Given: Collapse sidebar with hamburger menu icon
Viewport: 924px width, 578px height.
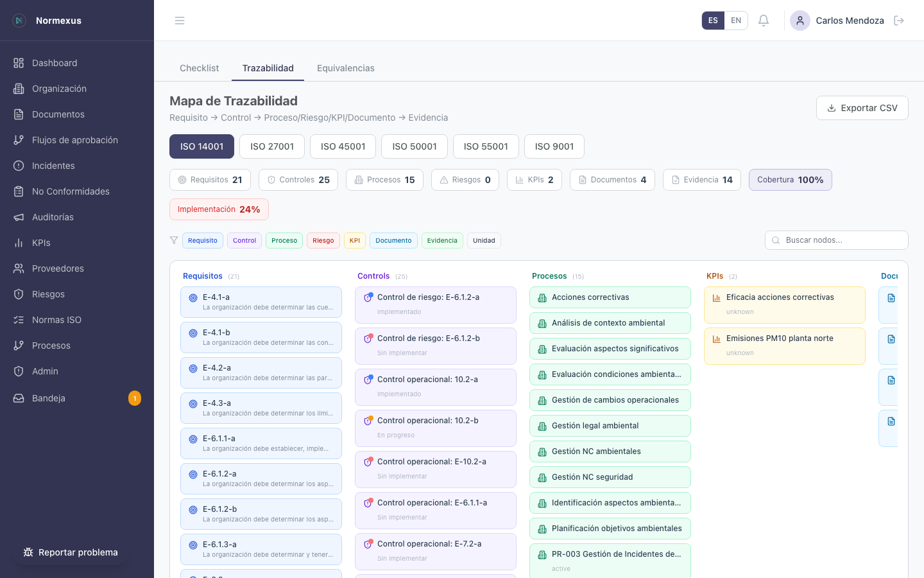Looking at the screenshot, I should pos(180,21).
